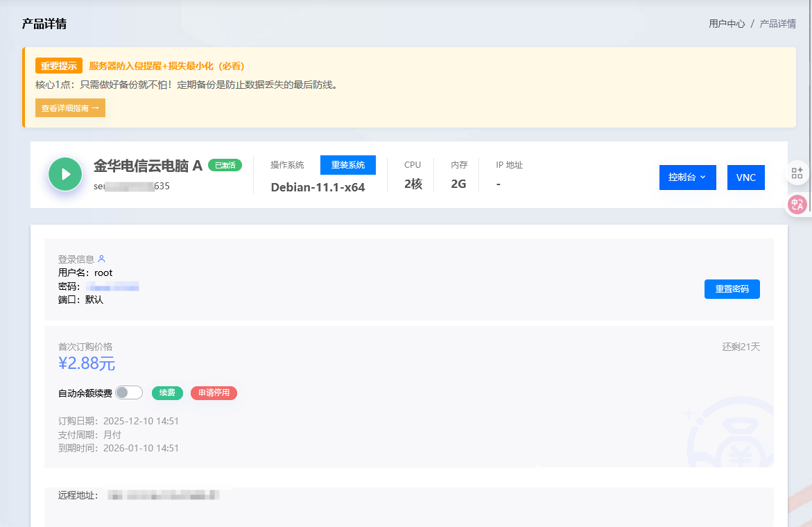Click the red 申请停用 button

pos(214,393)
